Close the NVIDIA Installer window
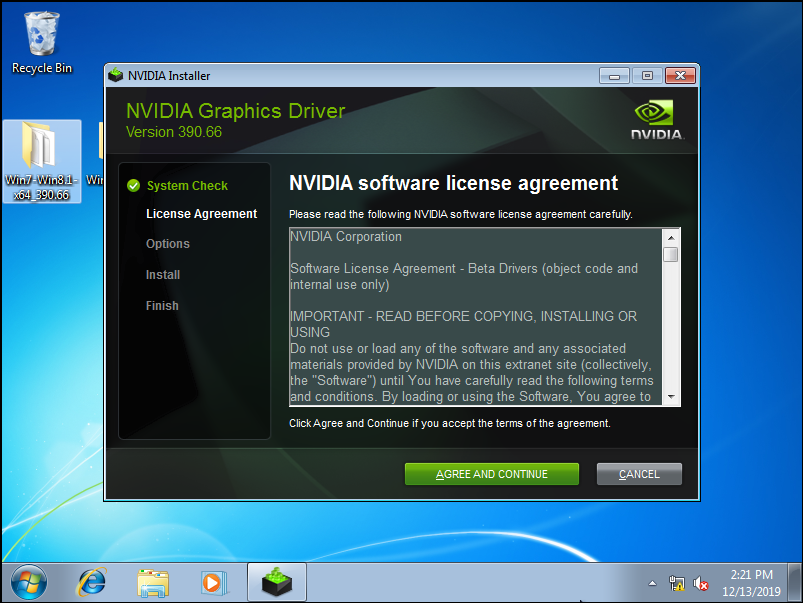 (680, 76)
